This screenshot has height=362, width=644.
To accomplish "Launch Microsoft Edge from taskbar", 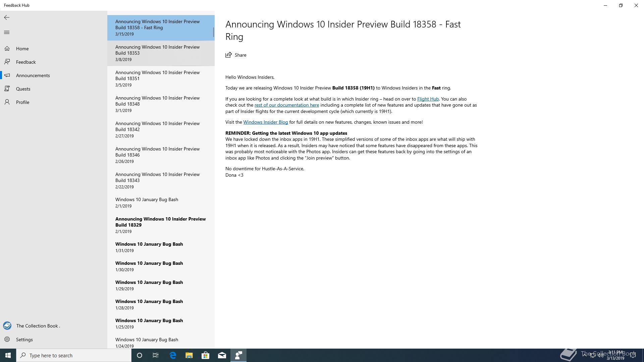I will [x=173, y=355].
